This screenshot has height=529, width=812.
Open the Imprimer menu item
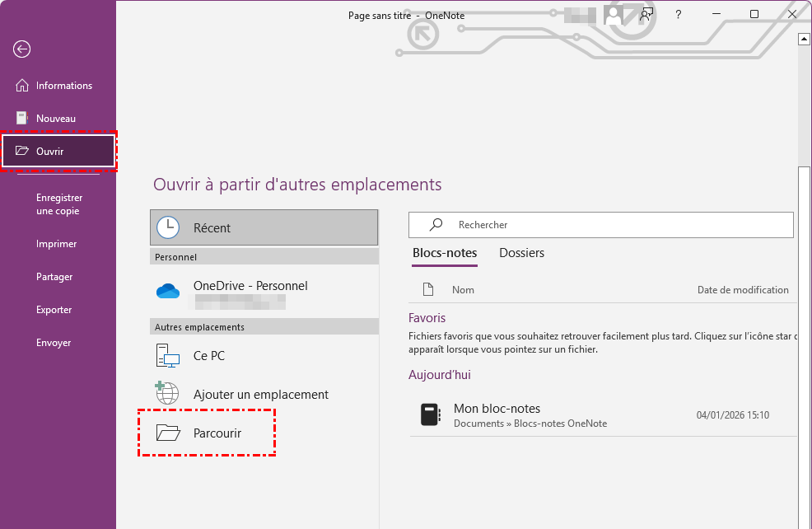coord(57,244)
